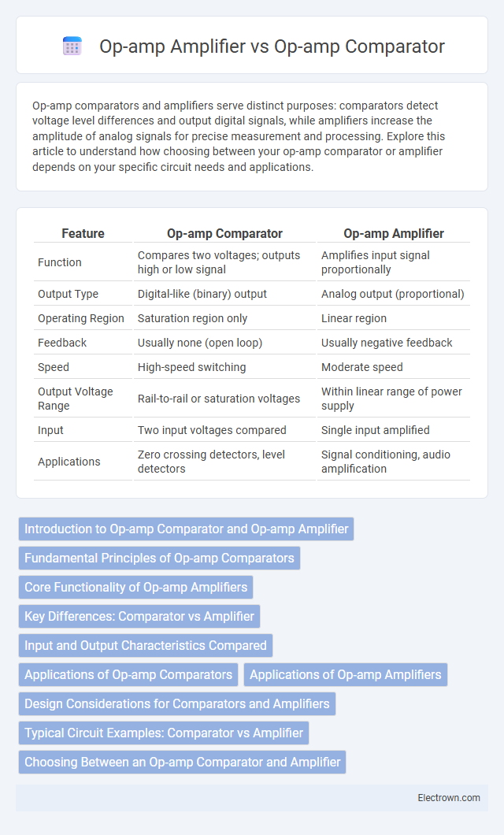504x835 pixels.
Task: Open Typical Circuit Examples: Comparator vs Amplifier
Action: (x=163, y=733)
